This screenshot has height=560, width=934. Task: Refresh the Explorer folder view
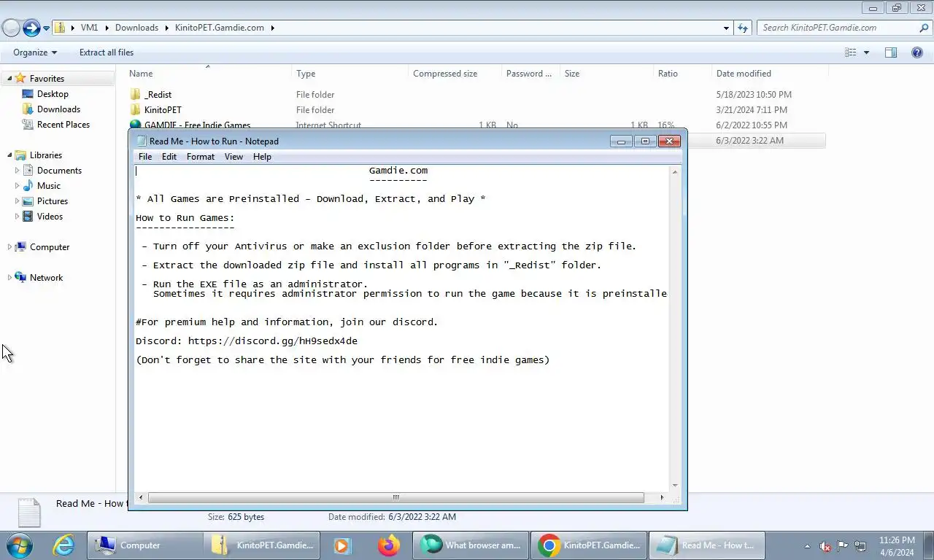click(x=743, y=28)
